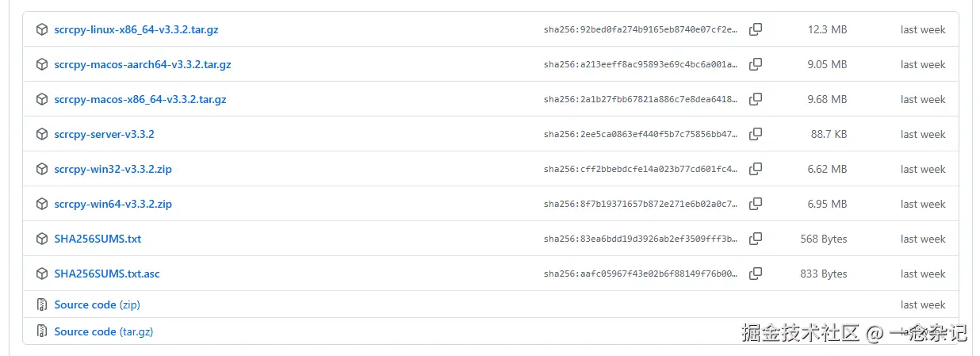Screen dimensions: 980x356
Task: Click file icon beside Source code (tar.gz)
Action: (x=42, y=331)
